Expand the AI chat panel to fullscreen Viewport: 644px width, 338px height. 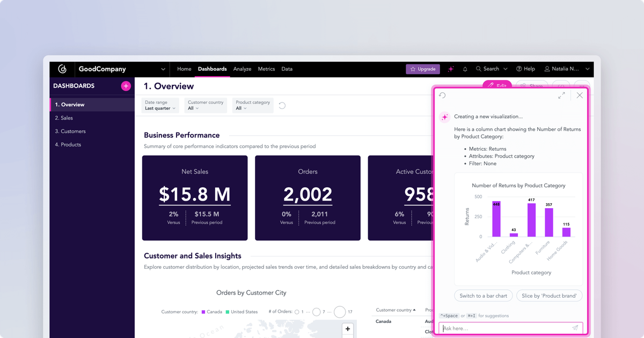click(562, 95)
